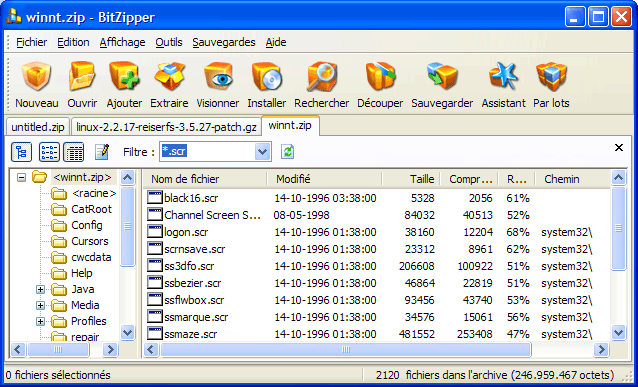Image resolution: width=638 pixels, height=387 pixels.
Task: Click file list horizontal scroll right arrow
Action: tap(601, 350)
